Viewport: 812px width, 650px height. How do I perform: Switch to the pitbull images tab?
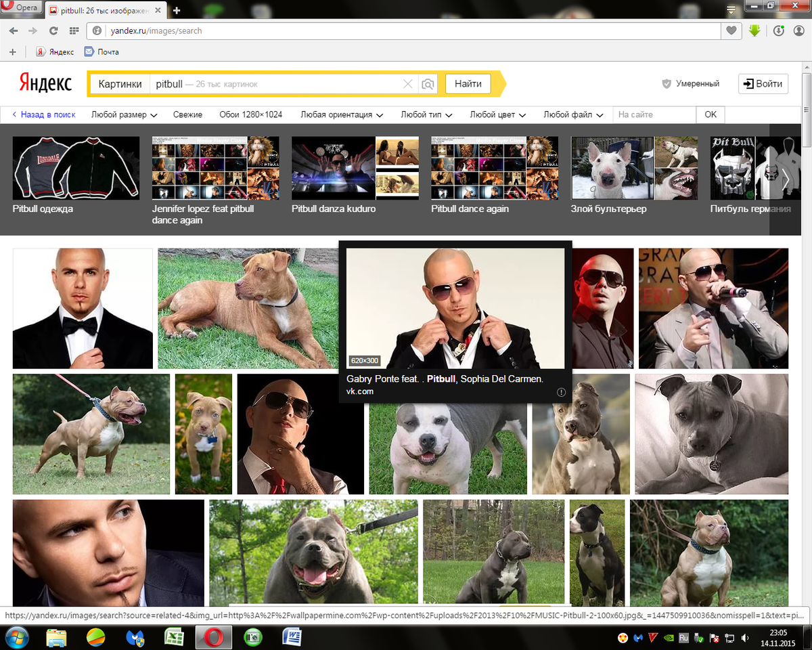point(106,10)
